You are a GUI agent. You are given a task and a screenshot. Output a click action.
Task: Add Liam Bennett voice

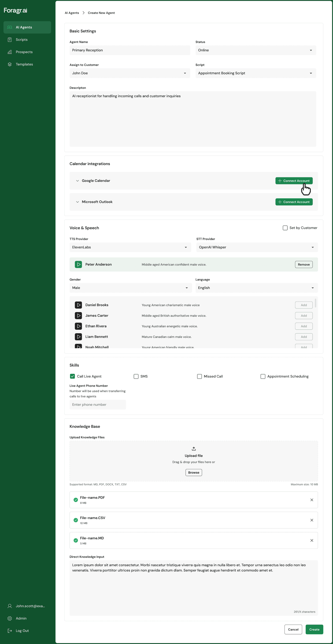304,337
